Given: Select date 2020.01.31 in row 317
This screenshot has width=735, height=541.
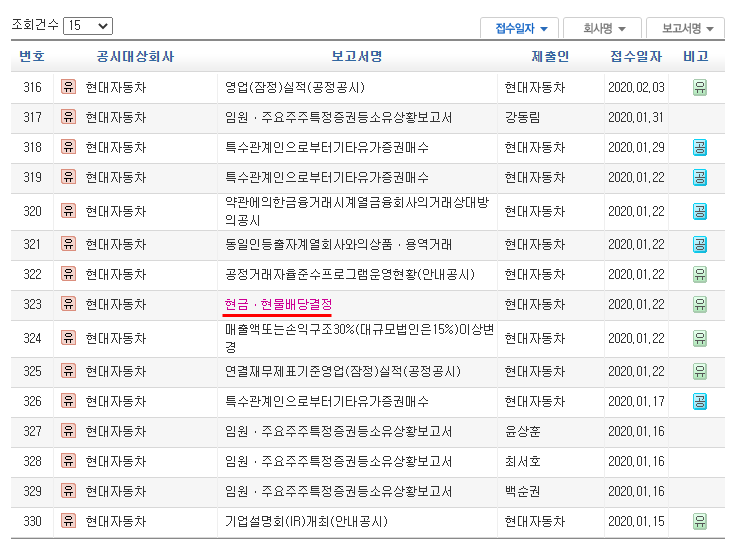Looking at the screenshot, I should pos(636,117).
